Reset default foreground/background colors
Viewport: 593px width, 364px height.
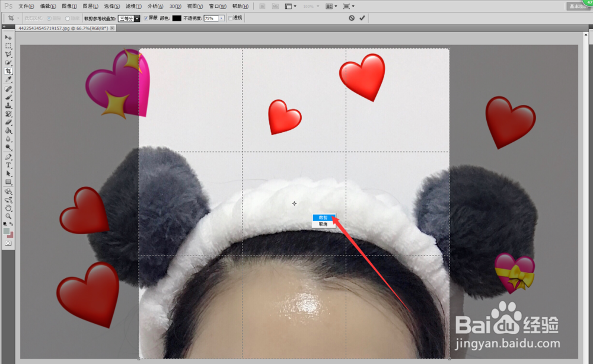click(x=5, y=224)
